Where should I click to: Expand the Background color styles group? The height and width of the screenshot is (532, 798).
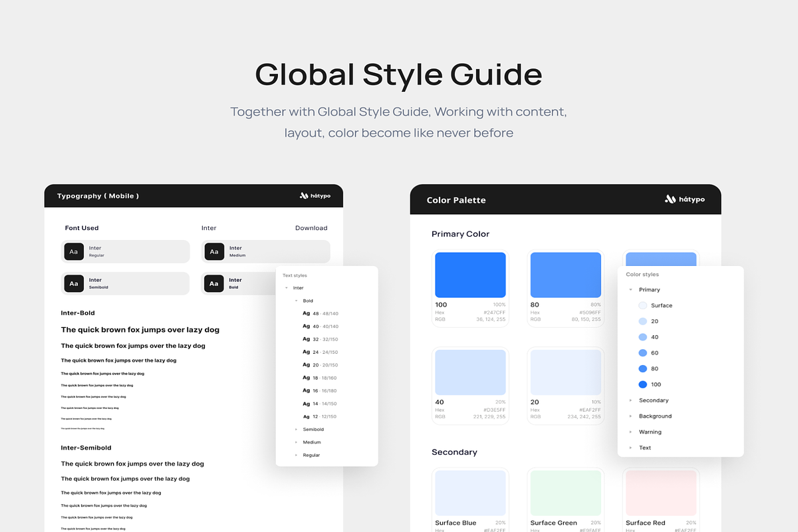pos(630,416)
